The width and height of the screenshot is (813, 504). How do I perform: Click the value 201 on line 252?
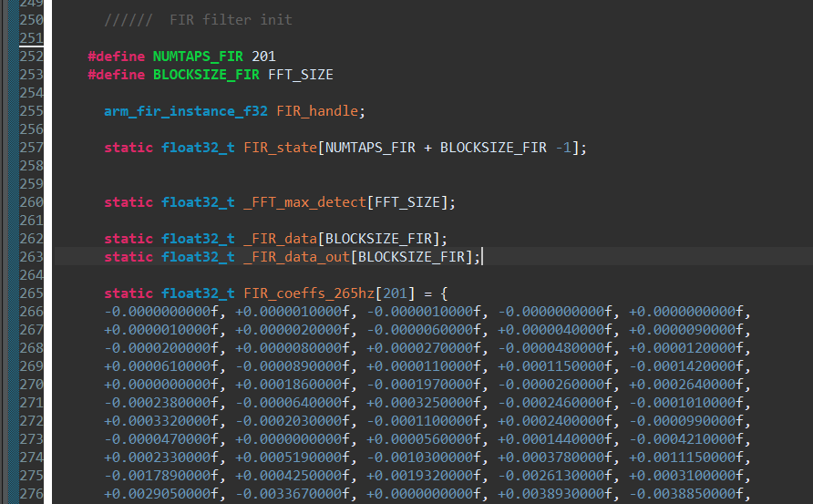(263, 57)
